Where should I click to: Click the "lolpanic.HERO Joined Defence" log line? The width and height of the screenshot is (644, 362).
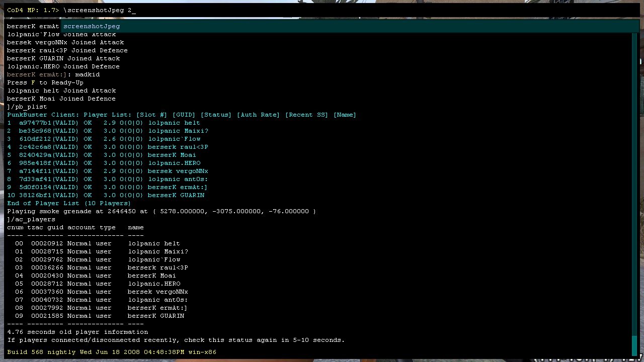63,66
